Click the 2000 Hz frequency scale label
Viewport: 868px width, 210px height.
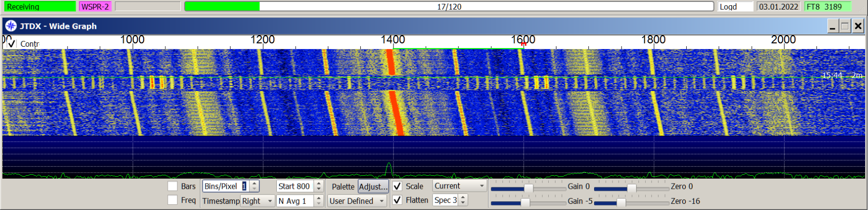[784, 39]
